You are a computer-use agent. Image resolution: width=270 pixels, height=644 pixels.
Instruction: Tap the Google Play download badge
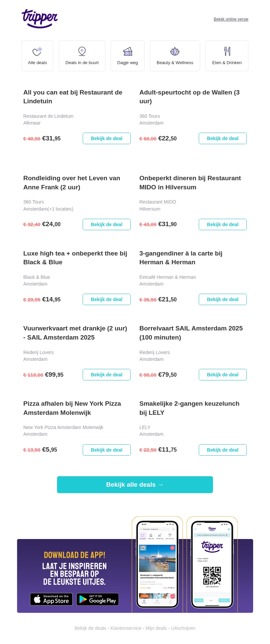click(98, 599)
